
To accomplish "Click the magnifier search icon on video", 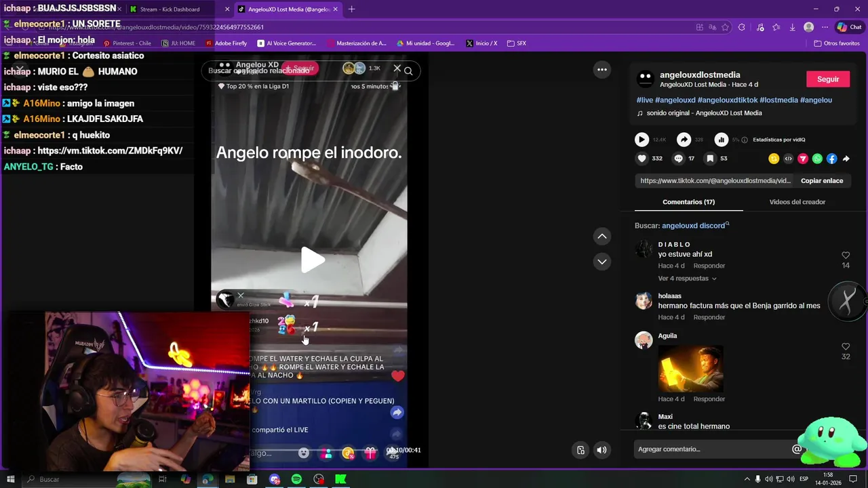I will click(408, 70).
